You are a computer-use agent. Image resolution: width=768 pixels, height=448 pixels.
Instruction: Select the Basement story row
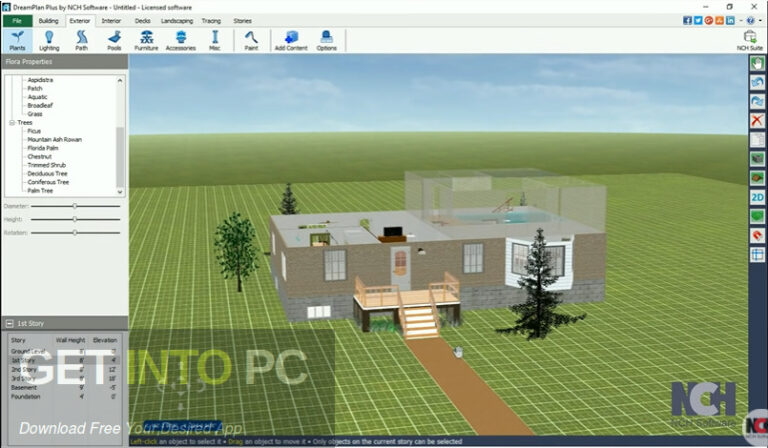[64, 387]
